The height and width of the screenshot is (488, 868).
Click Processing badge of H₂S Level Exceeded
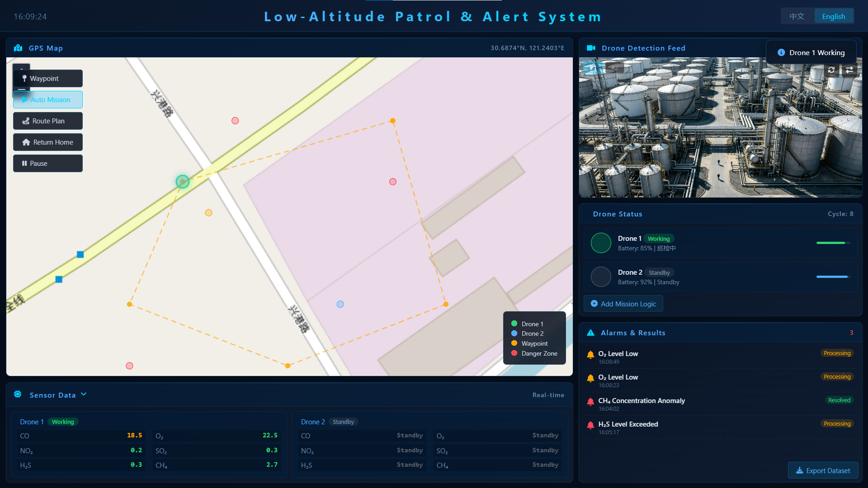(837, 423)
